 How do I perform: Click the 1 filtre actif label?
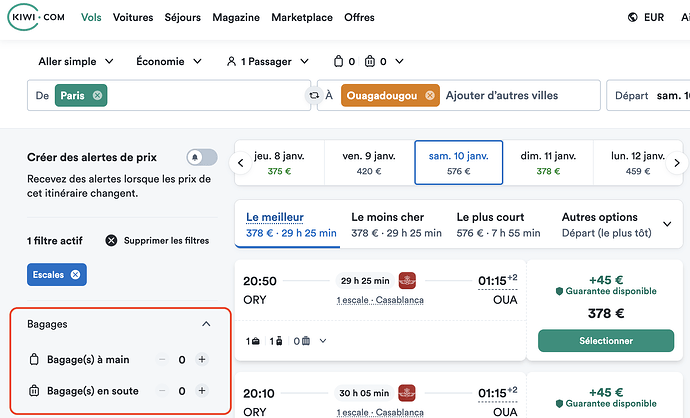(55, 241)
